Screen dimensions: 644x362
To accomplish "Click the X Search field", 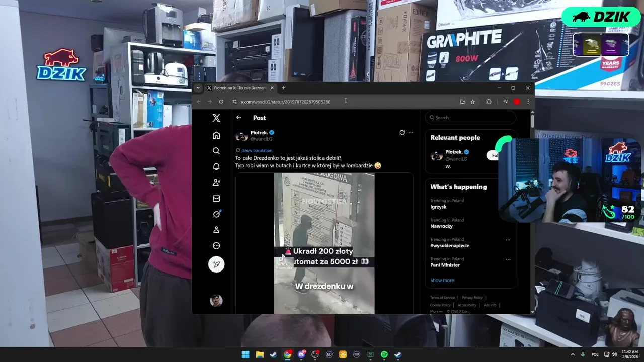I will 470,118.
